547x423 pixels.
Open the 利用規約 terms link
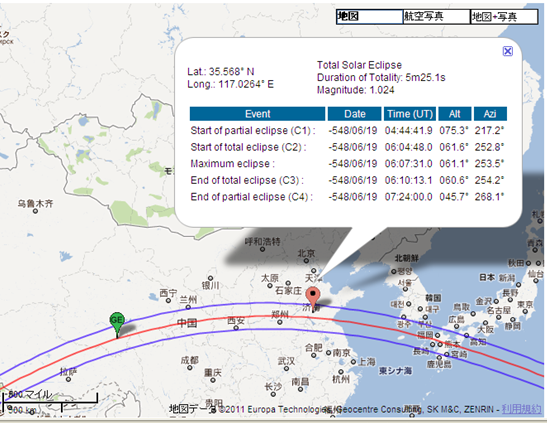(x=521, y=409)
